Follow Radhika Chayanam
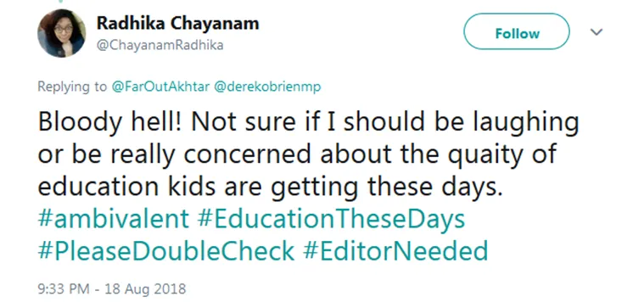The height and width of the screenshot is (308, 644). pos(517,33)
